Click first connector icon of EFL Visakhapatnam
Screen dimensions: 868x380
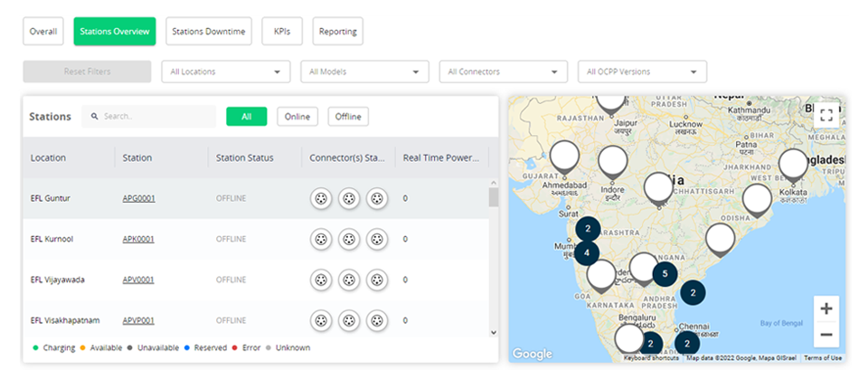coord(321,320)
